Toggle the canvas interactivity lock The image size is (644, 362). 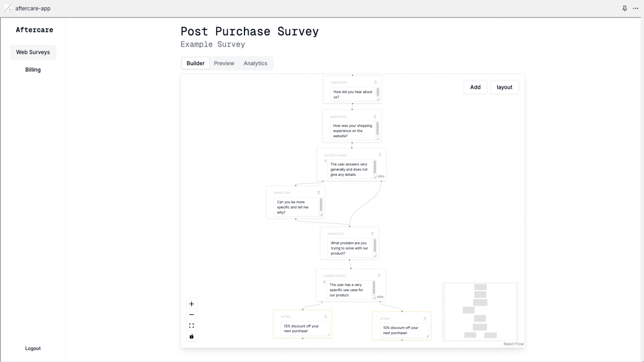(192, 336)
